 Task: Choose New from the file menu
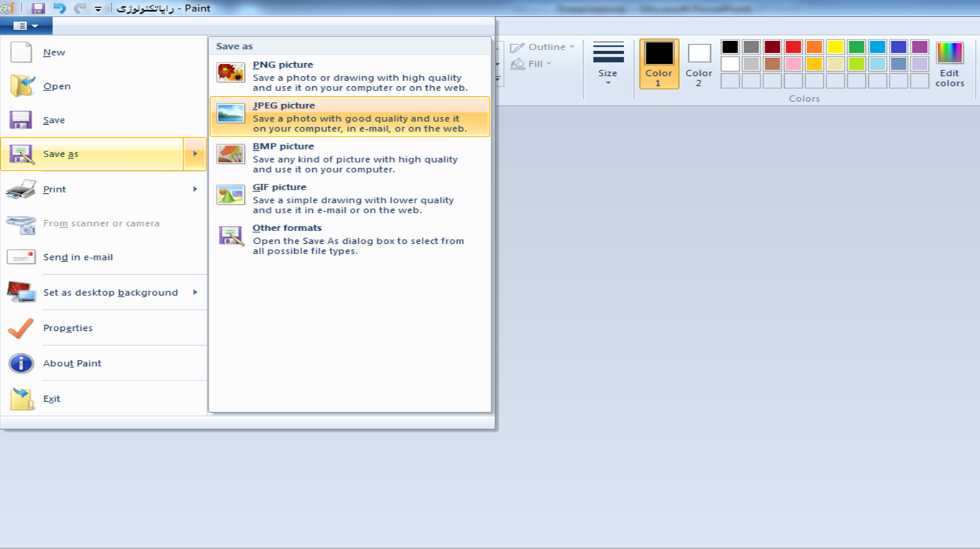pos(54,52)
